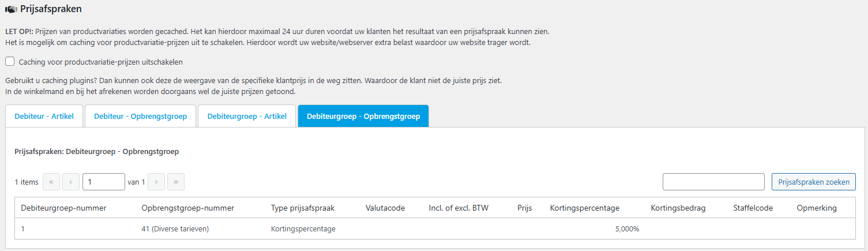
Task: Go to previous page arrow
Action: tap(70, 182)
